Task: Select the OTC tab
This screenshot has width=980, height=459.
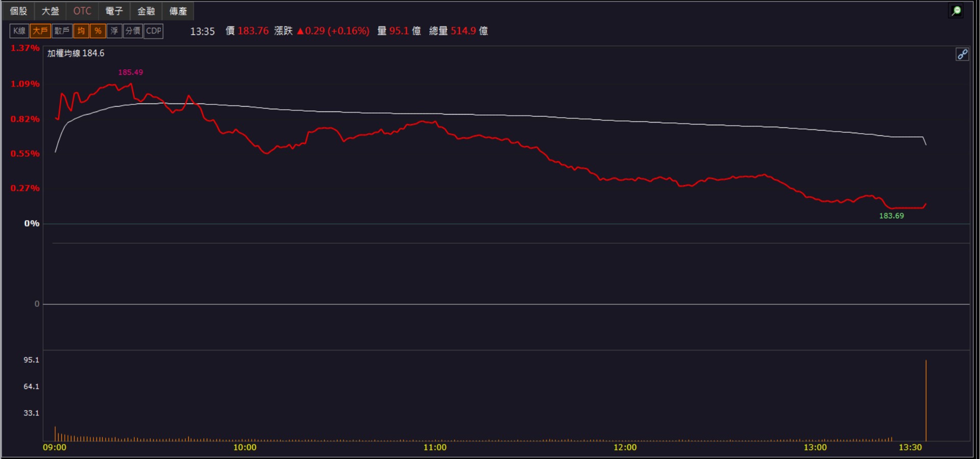Action: pyautogui.click(x=82, y=11)
